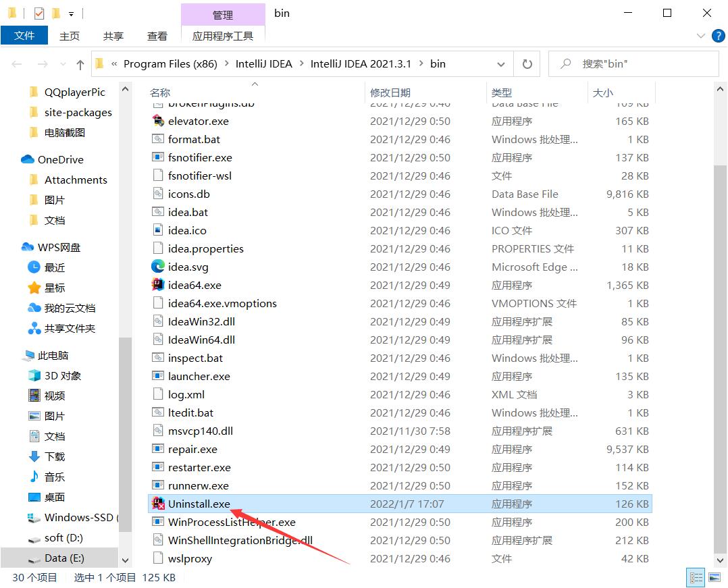The height and width of the screenshot is (588, 728).
Task: Switch to large thumbnails view on status bar
Action: click(714, 577)
